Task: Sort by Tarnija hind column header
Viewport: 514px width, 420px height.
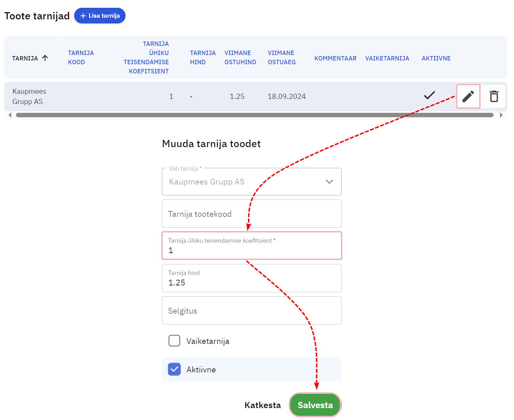Action: [x=202, y=57]
